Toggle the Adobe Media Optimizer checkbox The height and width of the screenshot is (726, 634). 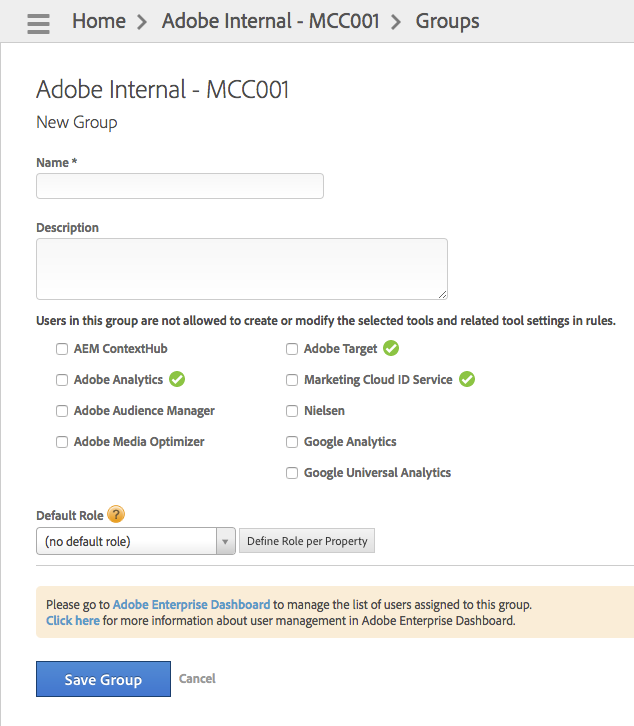[x=62, y=442]
